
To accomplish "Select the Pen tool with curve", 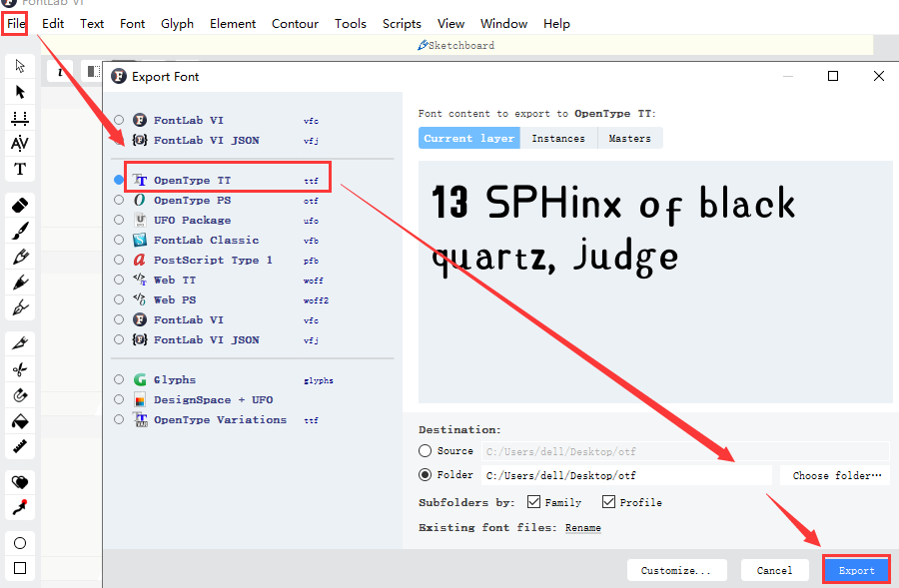I will coord(20,307).
